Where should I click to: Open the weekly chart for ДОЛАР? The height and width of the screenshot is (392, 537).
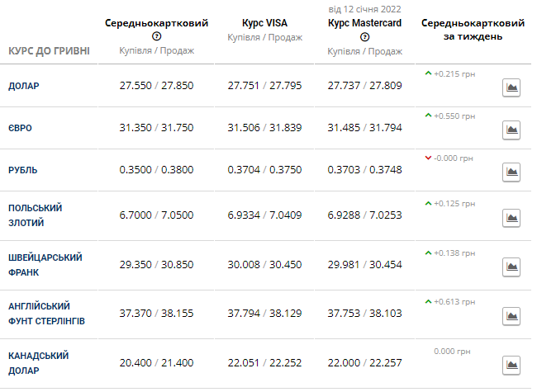pos(511,87)
